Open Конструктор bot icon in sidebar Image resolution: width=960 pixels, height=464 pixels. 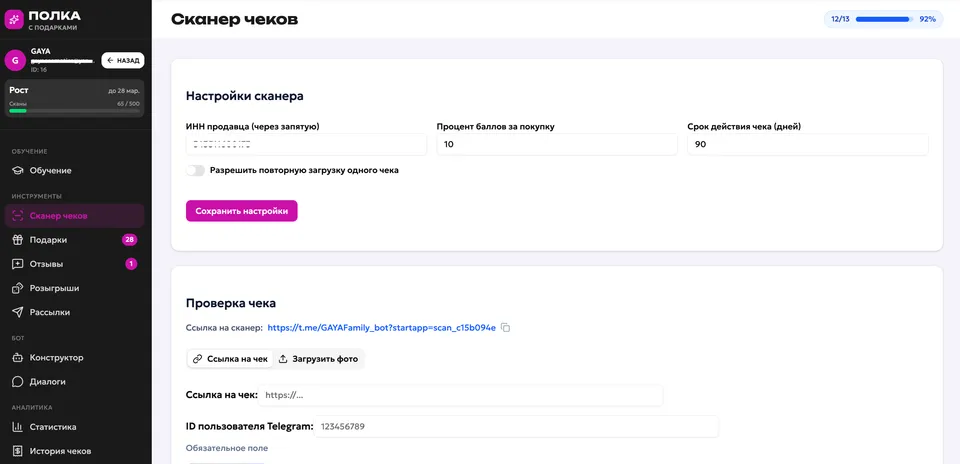17,358
